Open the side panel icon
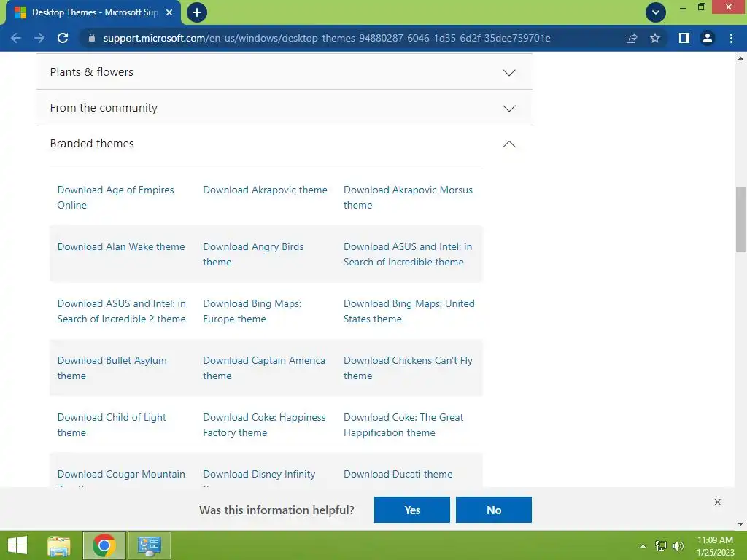The height and width of the screenshot is (560, 747). pyautogui.click(x=684, y=38)
